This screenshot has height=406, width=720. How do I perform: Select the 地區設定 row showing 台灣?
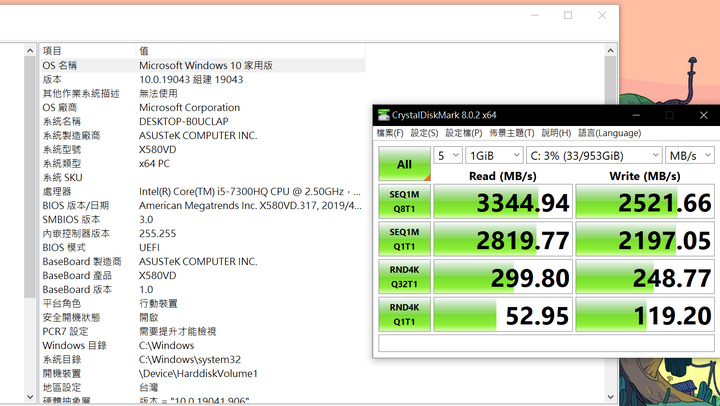click(x=202, y=388)
